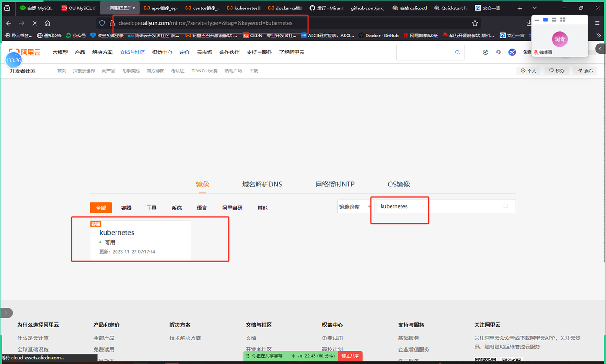Open 探索云世界 community link
The image size is (606, 364).
pyautogui.click(x=84, y=71)
